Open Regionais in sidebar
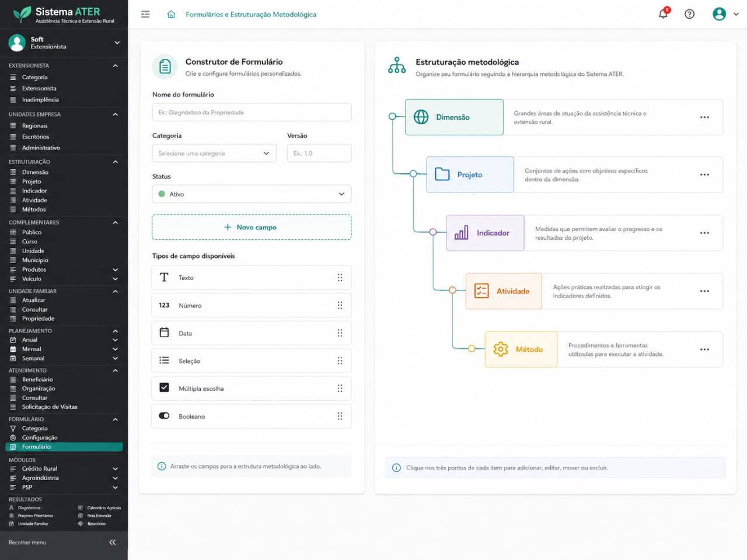747x560 pixels. (x=35, y=125)
